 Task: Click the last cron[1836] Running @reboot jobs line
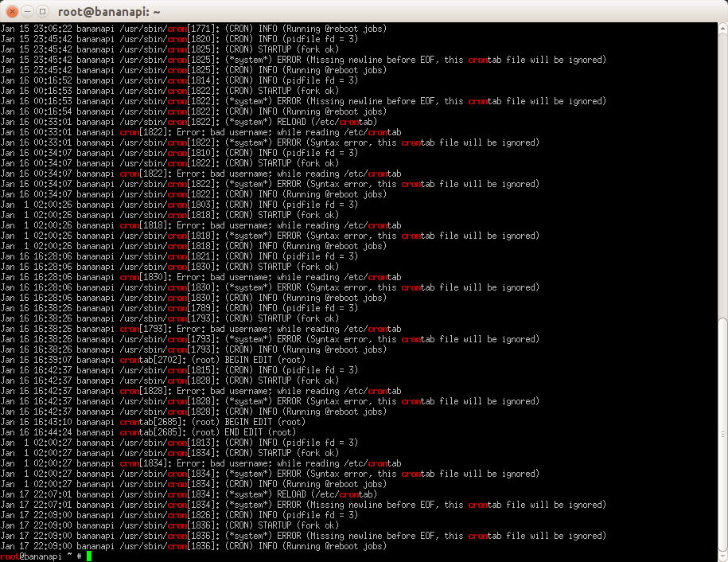point(193,546)
